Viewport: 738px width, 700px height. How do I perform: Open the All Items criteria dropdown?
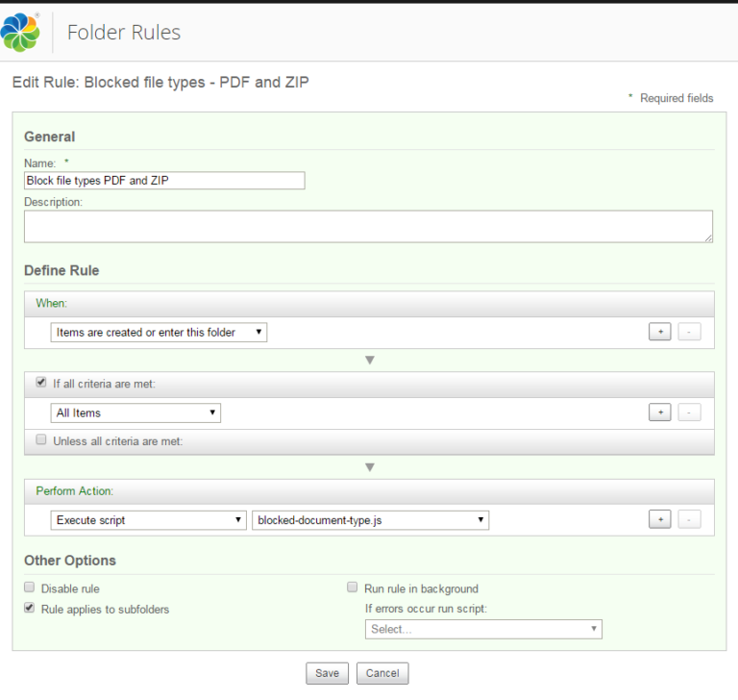click(x=135, y=412)
